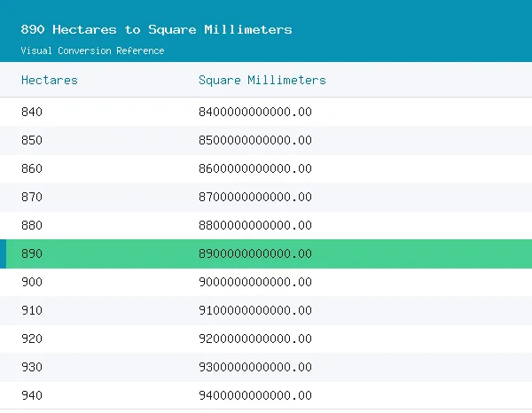Click the value 9300000000000.00

[255, 367]
